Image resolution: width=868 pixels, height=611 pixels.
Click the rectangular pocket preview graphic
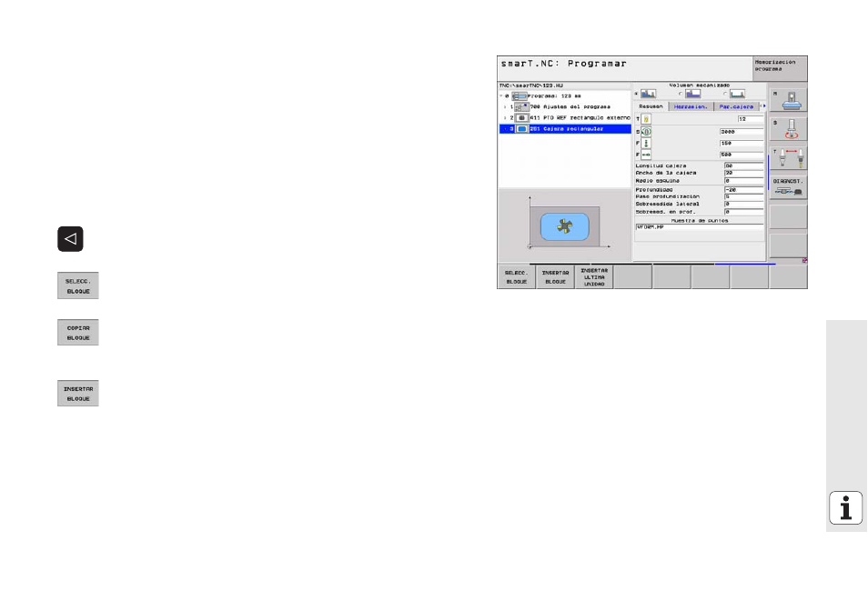tap(565, 226)
